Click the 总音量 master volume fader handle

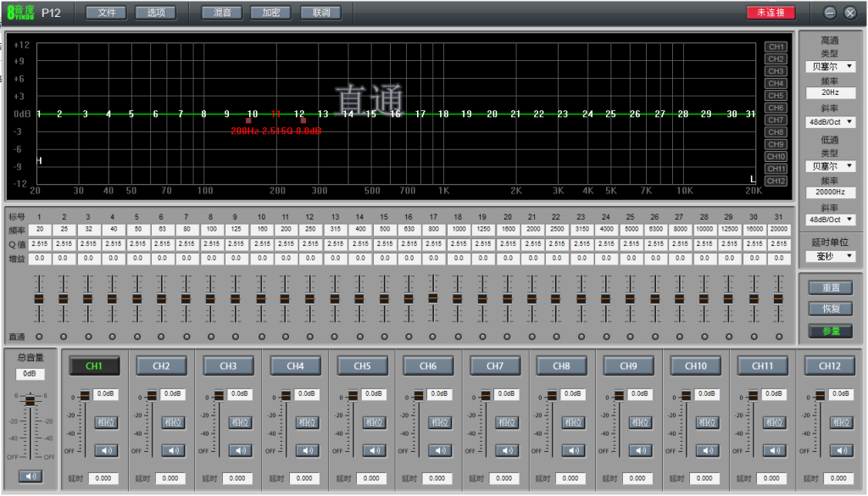(31, 399)
